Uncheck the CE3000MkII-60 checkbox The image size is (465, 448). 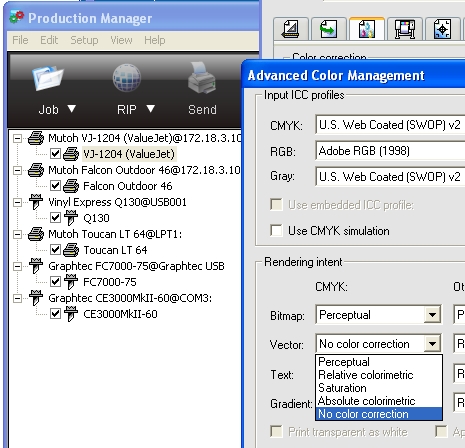[55, 314]
